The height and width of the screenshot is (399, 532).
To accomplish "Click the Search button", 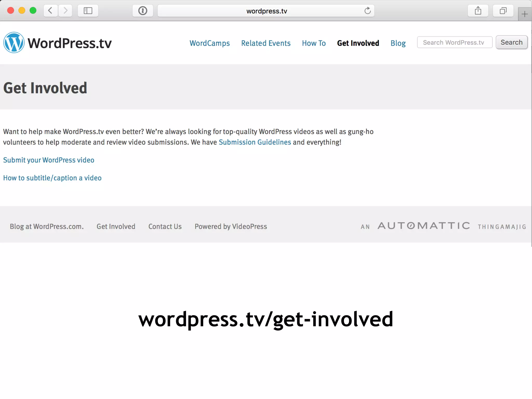I will (x=511, y=42).
